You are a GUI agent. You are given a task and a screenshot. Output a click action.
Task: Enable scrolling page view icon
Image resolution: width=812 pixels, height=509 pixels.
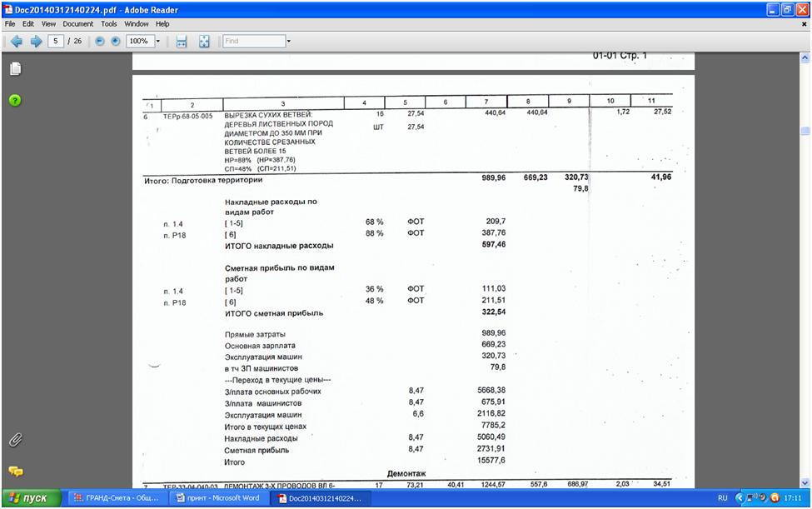(182, 42)
